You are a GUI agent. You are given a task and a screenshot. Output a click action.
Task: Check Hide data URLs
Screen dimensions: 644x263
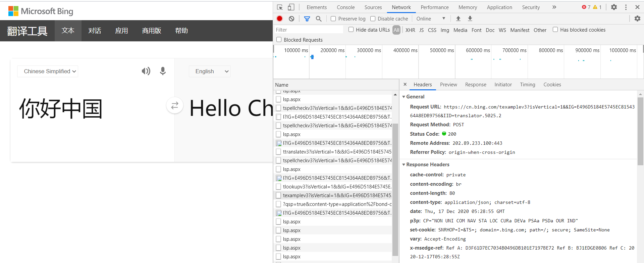click(351, 30)
